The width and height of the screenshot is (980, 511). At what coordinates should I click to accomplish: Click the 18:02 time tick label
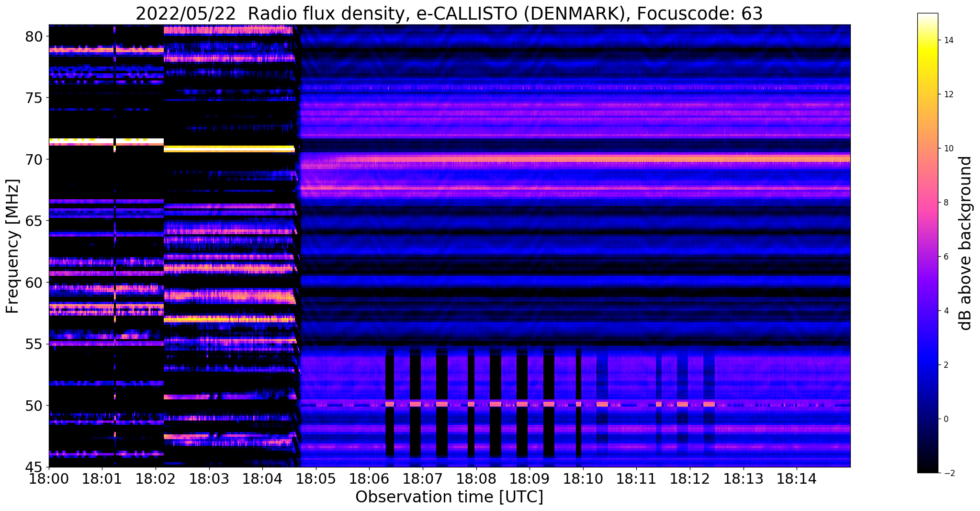click(156, 478)
